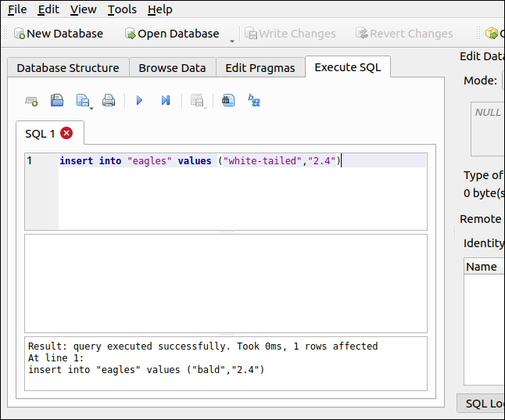Viewport: 505px width, 420px height.
Task: Close the SQL 1 tab
Action: coord(66,134)
